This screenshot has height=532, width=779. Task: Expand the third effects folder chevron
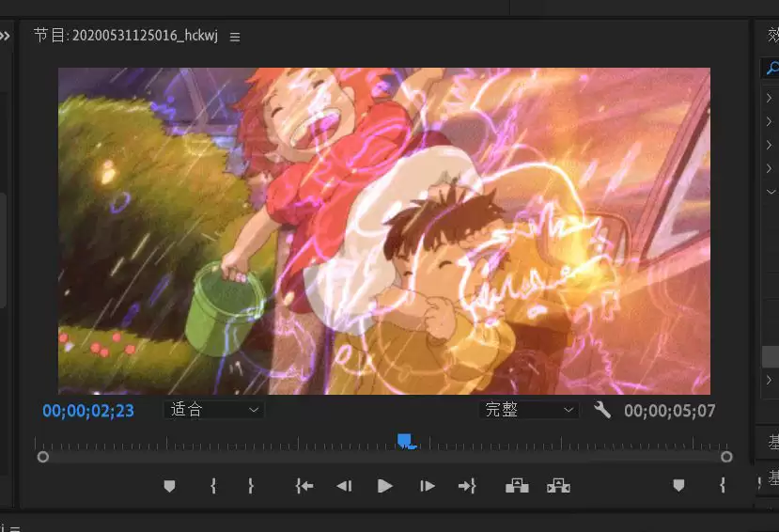pos(769,145)
